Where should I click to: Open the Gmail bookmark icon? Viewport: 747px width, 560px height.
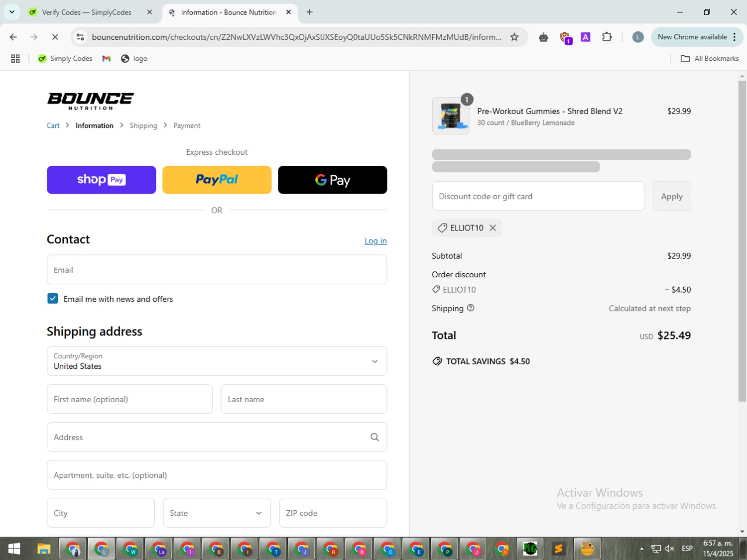coord(106,59)
